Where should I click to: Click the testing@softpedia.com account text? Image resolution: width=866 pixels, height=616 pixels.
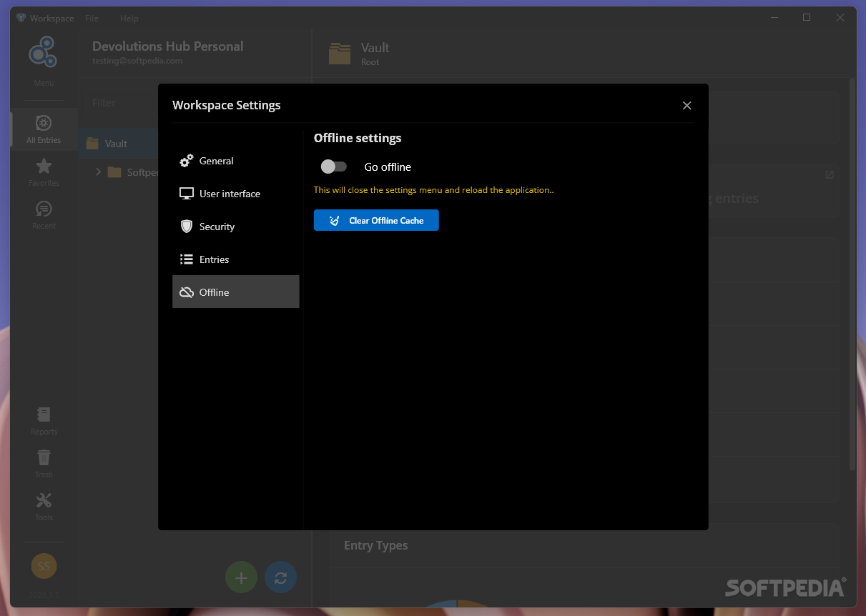[x=137, y=61]
